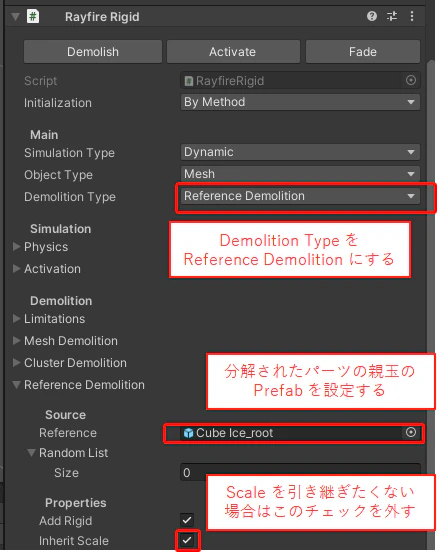
Task: Click the Fade button
Action: [363, 52]
